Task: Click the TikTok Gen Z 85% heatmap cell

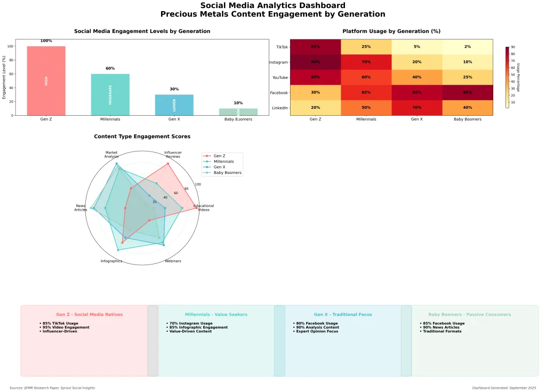Action: [x=316, y=47]
